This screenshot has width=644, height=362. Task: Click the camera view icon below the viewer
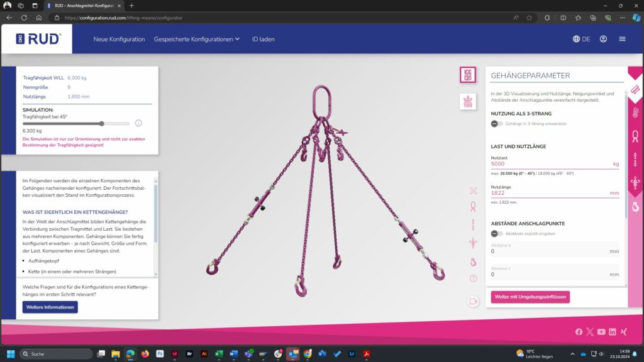474,302
